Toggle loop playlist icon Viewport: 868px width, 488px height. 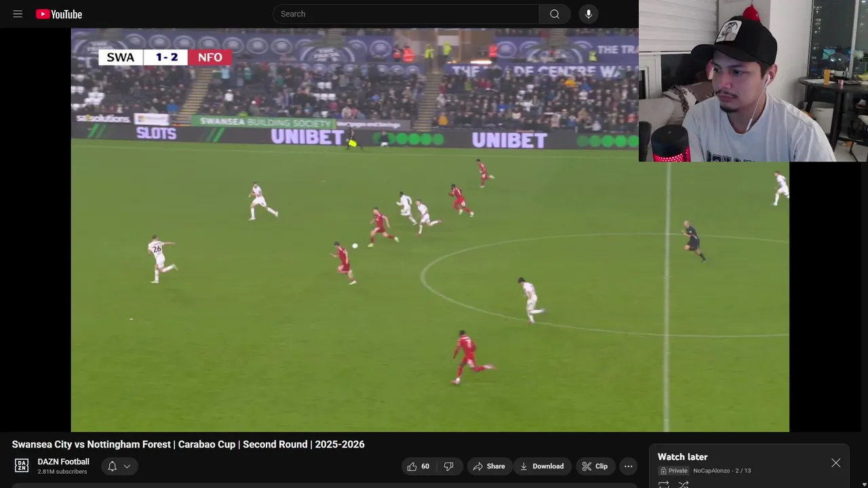[663, 485]
